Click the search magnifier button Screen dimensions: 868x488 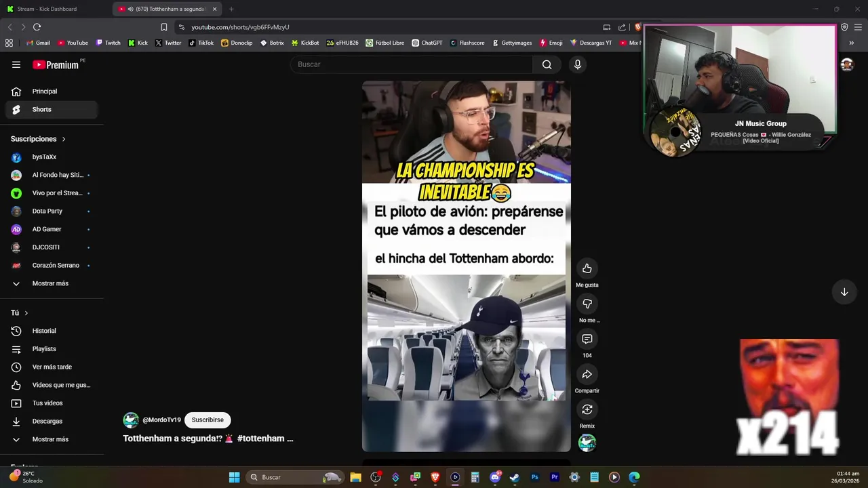pos(547,64)
